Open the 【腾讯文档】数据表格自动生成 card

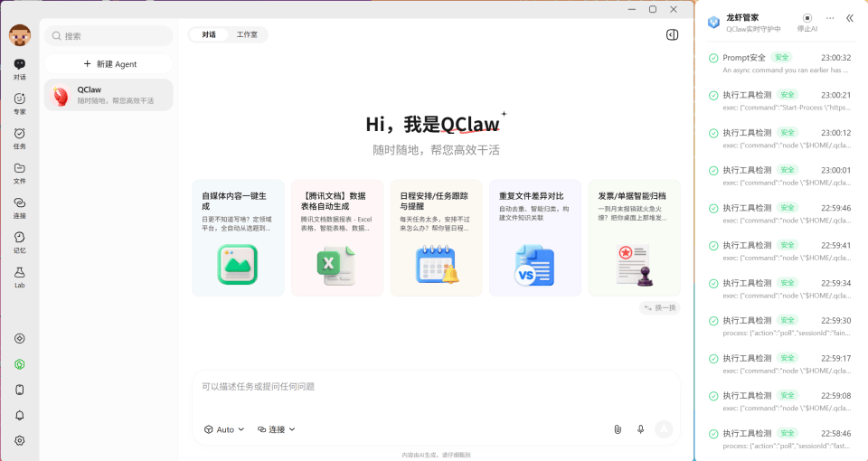tap(337, 238)
